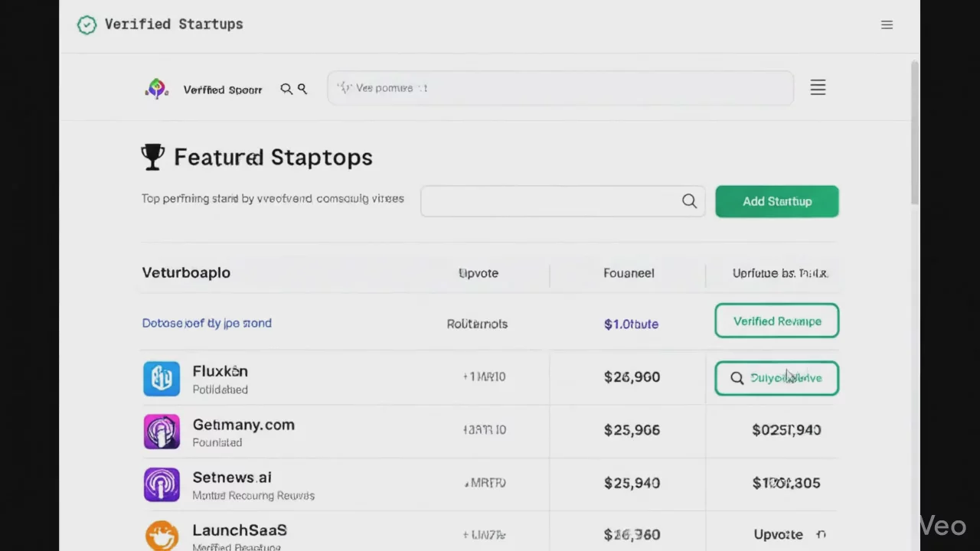Open the blue Dotose link in first row
Viewport: 980px width, 551px height.
tap(207, 323)
